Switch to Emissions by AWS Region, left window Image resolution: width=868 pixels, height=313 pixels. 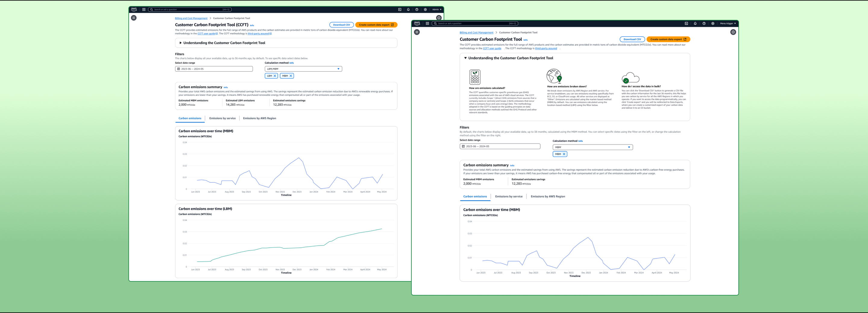point(259,118)
